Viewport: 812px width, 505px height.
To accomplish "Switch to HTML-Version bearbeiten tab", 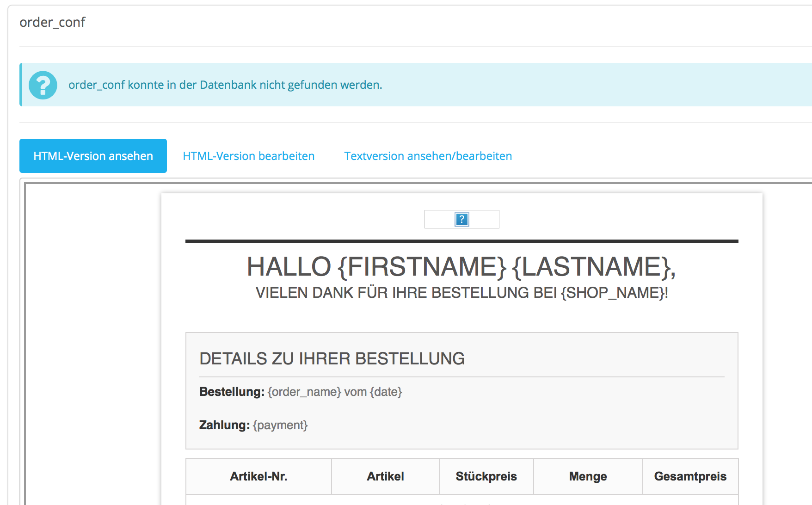I will point(249,156).
